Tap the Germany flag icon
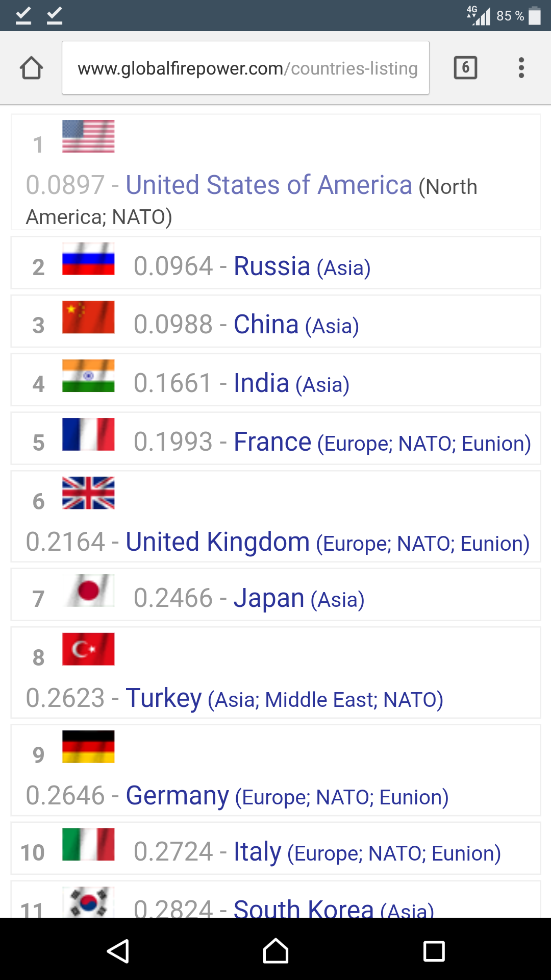This screenshot has width=551, height=980. 88,747
